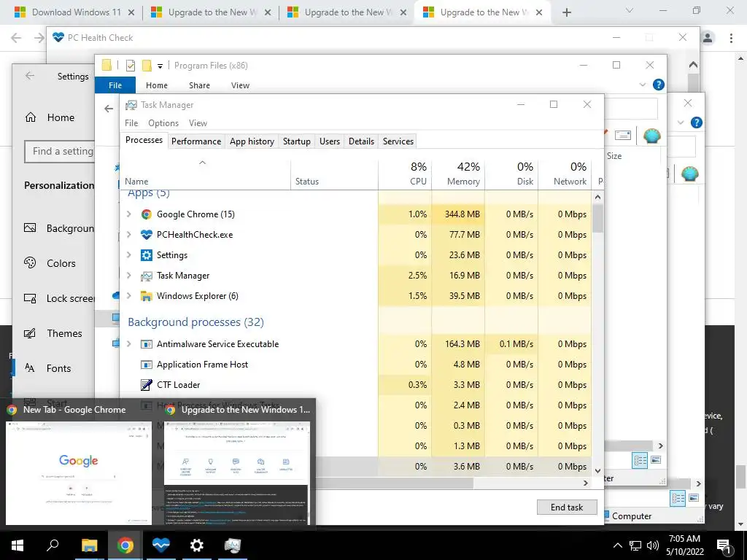The image size is (747, 560).
Task: Expand Antimalware Service Executable row
Action: (x=128, y=344)
